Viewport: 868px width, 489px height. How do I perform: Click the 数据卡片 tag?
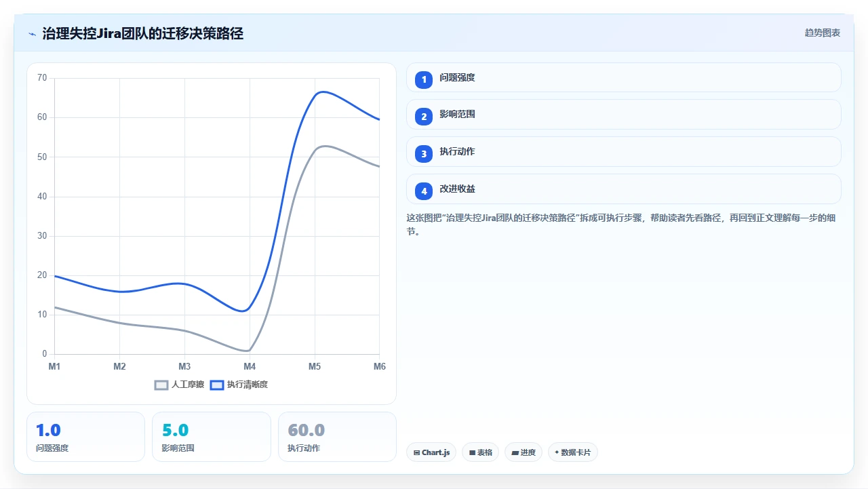[573, 452]
